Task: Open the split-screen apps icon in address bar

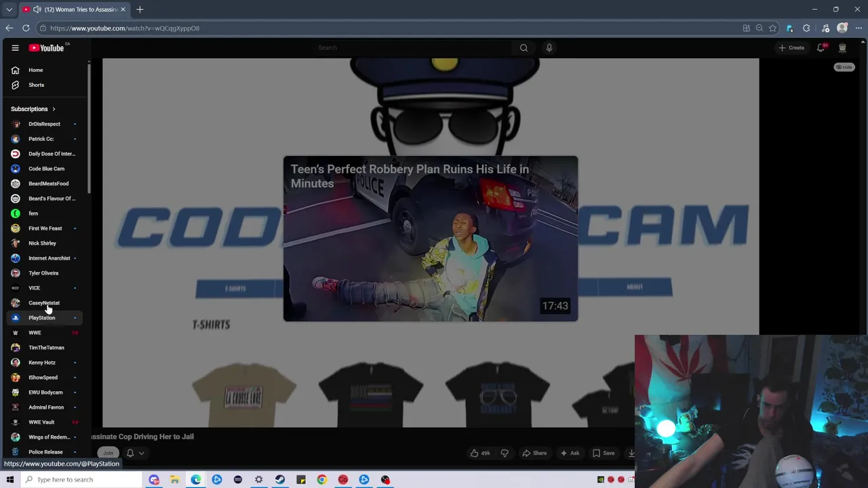Action: point(747,28)
